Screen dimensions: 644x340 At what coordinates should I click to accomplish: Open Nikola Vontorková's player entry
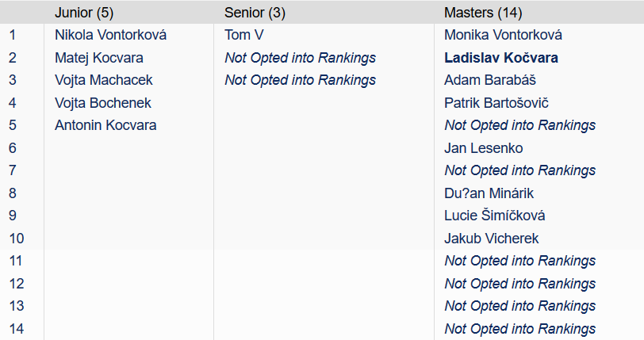coord(110,35)
